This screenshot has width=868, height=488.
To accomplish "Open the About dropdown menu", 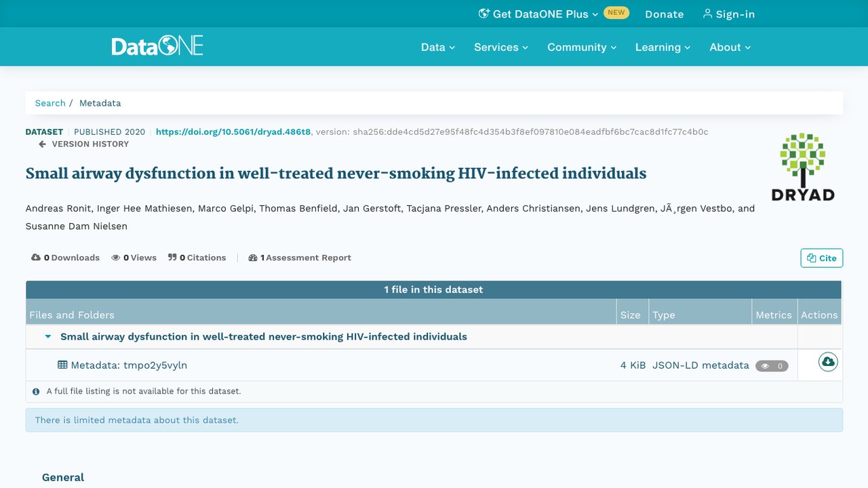I will (730, 47).
